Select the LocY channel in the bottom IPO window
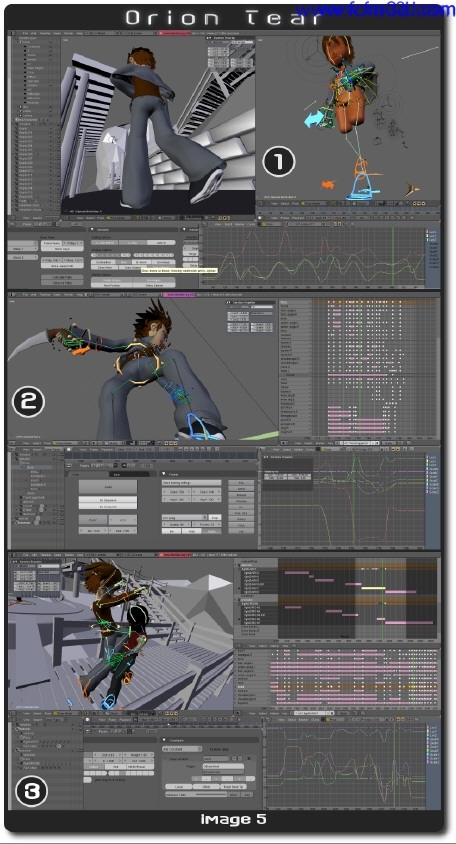The image size is (456, 844). [x=434, y=732]
